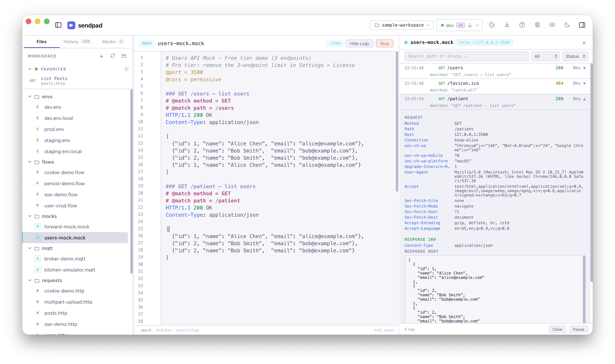
Task: Open prod.env file
Action: [54, 129]
